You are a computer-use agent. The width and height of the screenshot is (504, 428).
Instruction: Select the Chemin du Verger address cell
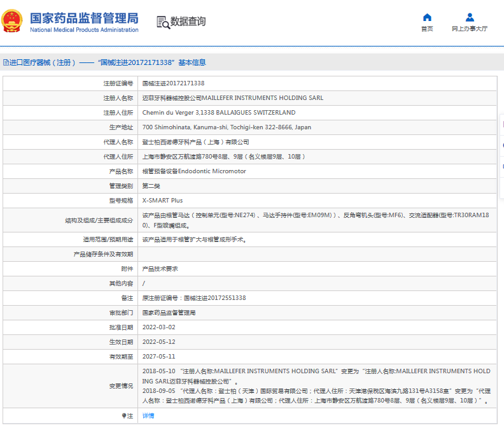tap(219, 113)
